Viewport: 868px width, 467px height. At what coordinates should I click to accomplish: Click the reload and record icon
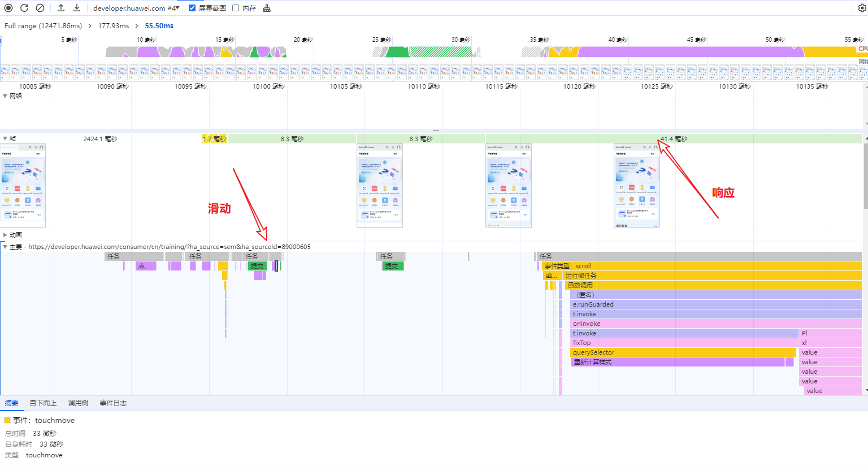coord(24,8)
